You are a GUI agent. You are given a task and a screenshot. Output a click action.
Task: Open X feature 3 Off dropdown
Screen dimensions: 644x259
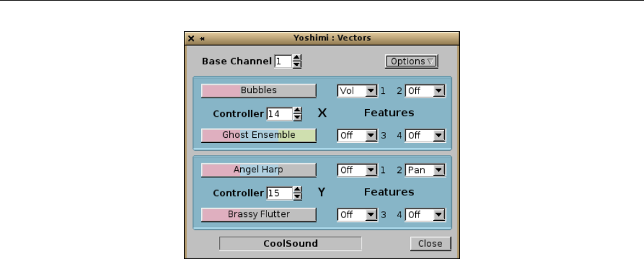357,136
